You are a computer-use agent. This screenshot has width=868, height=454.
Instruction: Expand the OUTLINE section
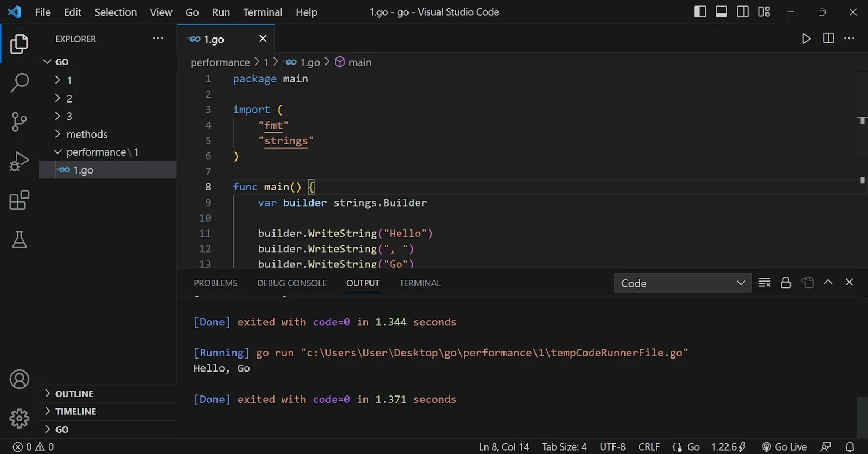click(108, 394)
